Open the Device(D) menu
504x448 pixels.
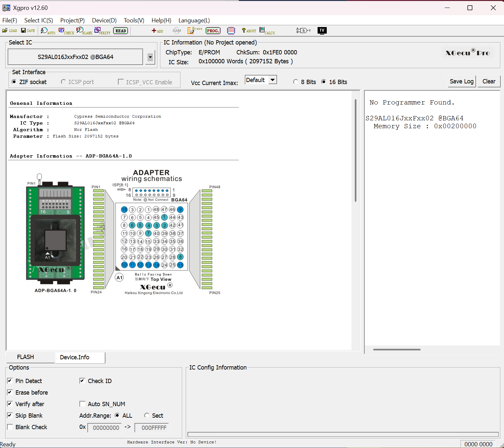click(x=104, y=20)
